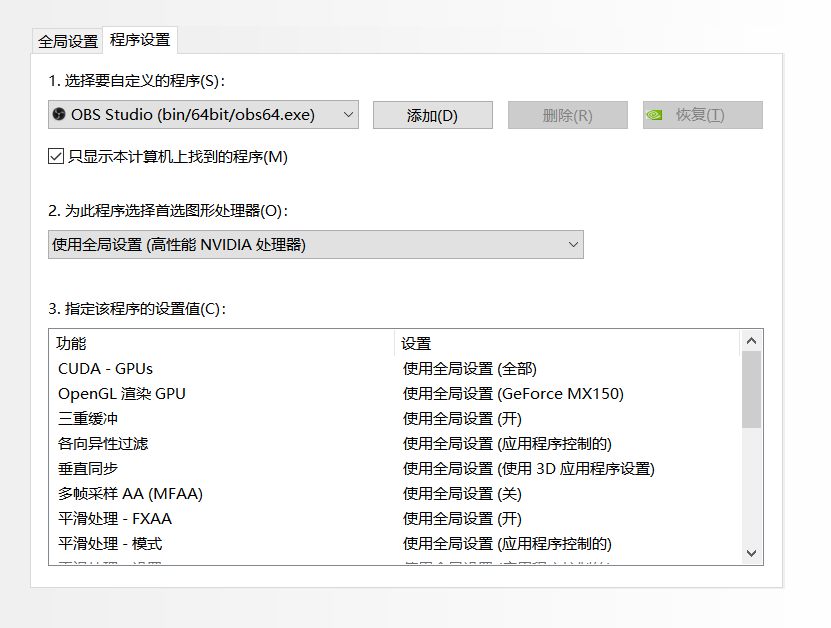Click the 功能 column header
This screenshot has height=628, width=831.
222,343
